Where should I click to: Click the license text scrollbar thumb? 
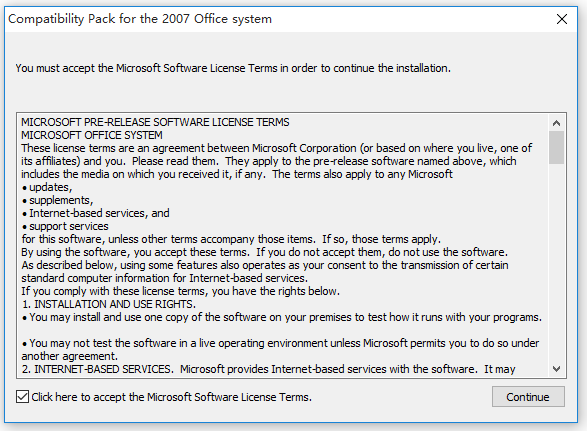tap(556, 147)
